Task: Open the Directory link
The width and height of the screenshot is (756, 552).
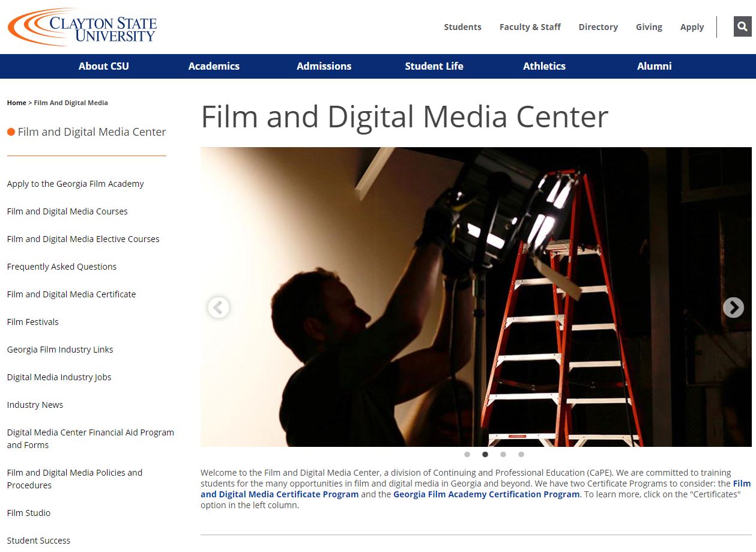Action: click(598, 27)
